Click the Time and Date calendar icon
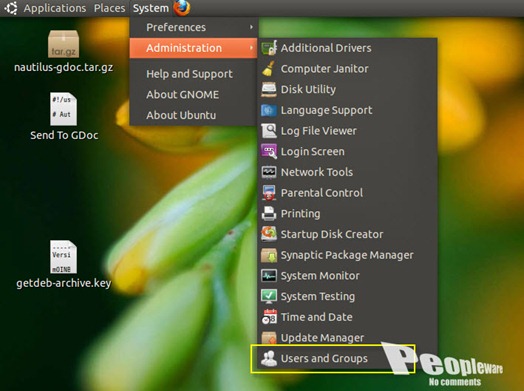The width and height of the screenshot is (524, 391). coord(269,317)
